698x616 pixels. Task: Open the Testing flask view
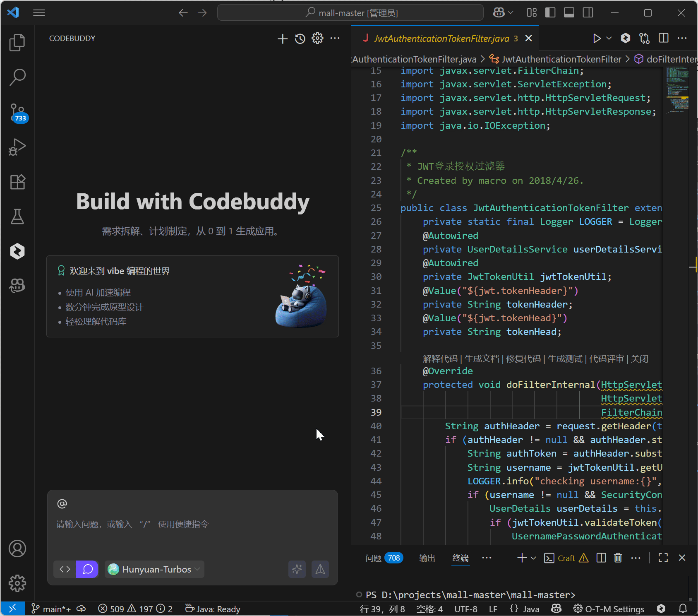click(17, 217)
